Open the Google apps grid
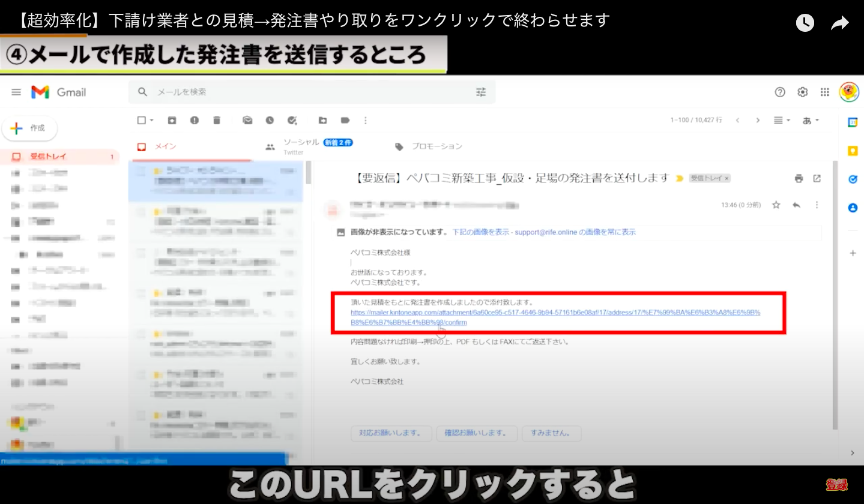This screenshot has width=864, height=504. tap(825, 92)
